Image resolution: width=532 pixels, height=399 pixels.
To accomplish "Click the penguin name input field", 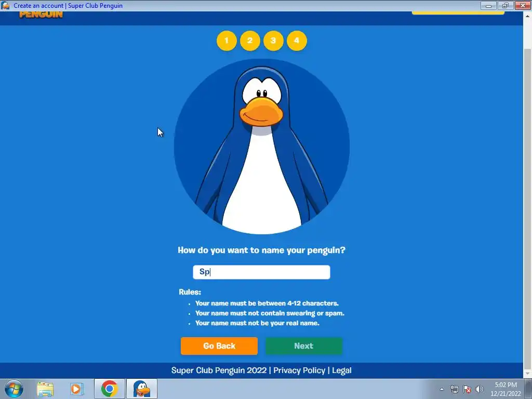I will 261,272.
